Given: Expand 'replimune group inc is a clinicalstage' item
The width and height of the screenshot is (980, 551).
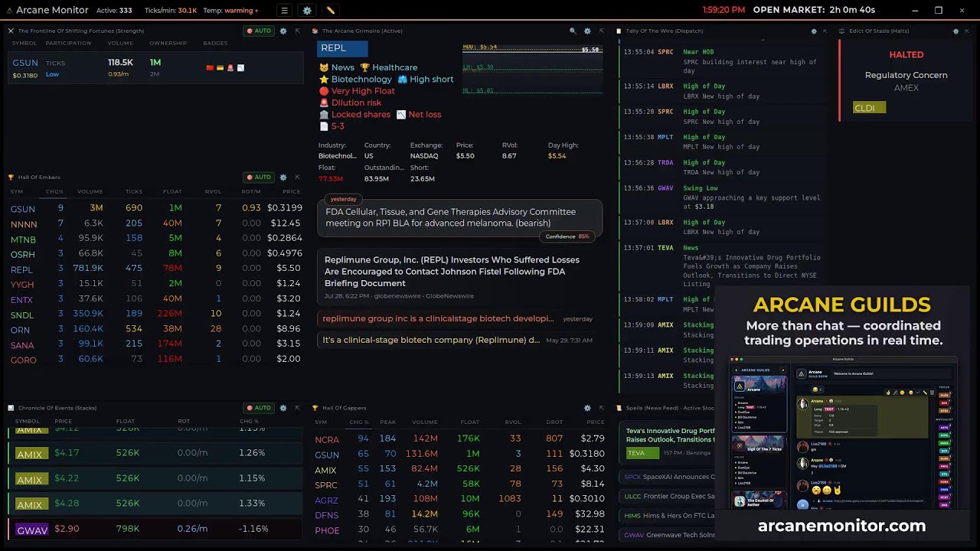Looking at the screenshot, I should pos(459,318).
